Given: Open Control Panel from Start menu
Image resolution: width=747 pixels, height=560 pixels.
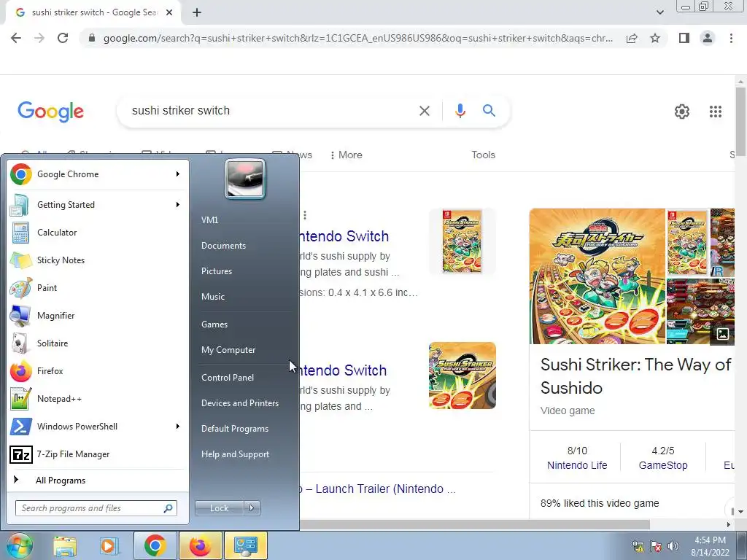Looking at the screenshot, I should coord(228,378).
